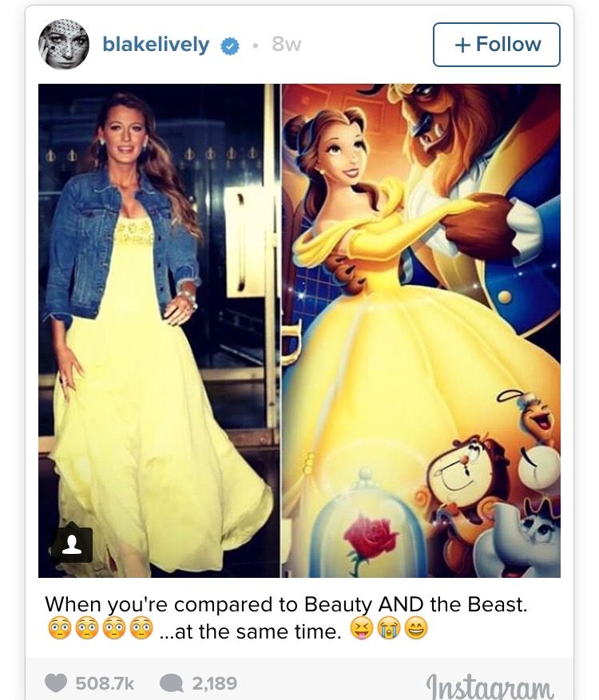
Task: Click the 8w timestamp
Action: [287, 44]
